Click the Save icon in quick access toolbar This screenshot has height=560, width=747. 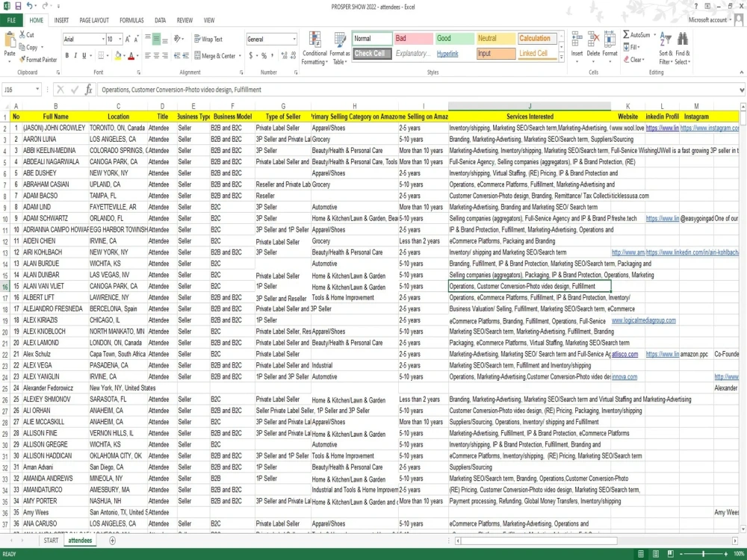(18, 6)
